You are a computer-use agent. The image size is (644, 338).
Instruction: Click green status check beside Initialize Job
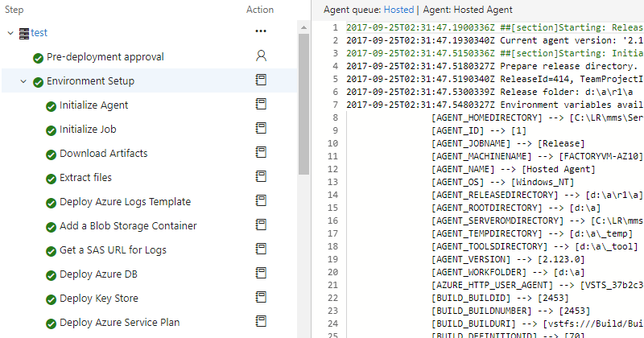51,130
